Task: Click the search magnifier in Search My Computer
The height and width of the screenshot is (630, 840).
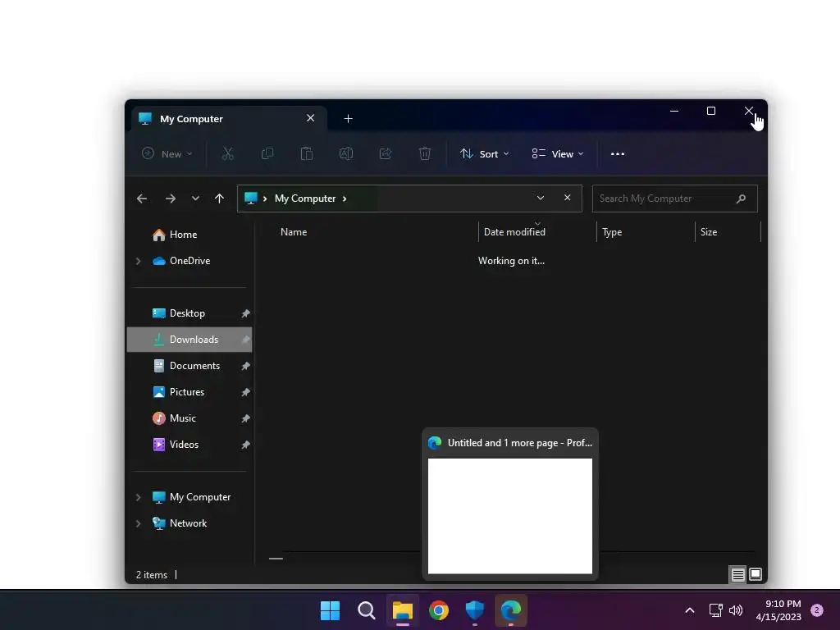Action: 741,199
